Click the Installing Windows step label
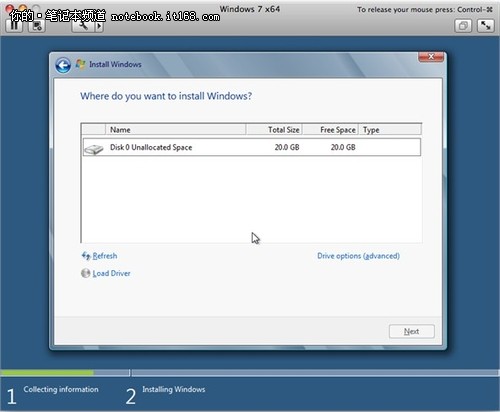 174,389
